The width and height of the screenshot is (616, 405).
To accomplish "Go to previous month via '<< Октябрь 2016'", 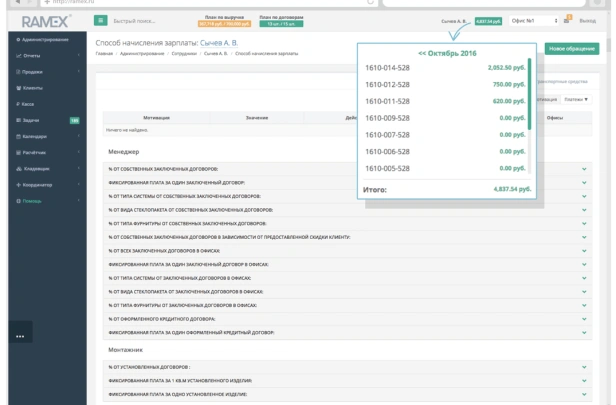I will coord(447,52).
